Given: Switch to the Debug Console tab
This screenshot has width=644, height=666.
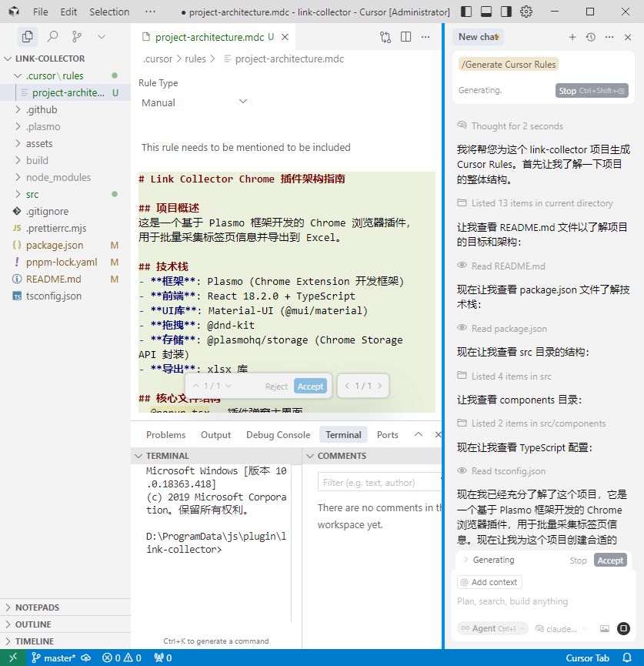Looking at the screenshot, I should [x=278, y=434].
